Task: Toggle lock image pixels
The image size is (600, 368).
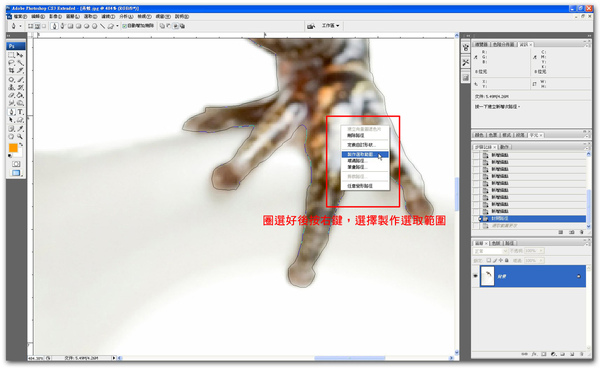Action: coord(495,260)
